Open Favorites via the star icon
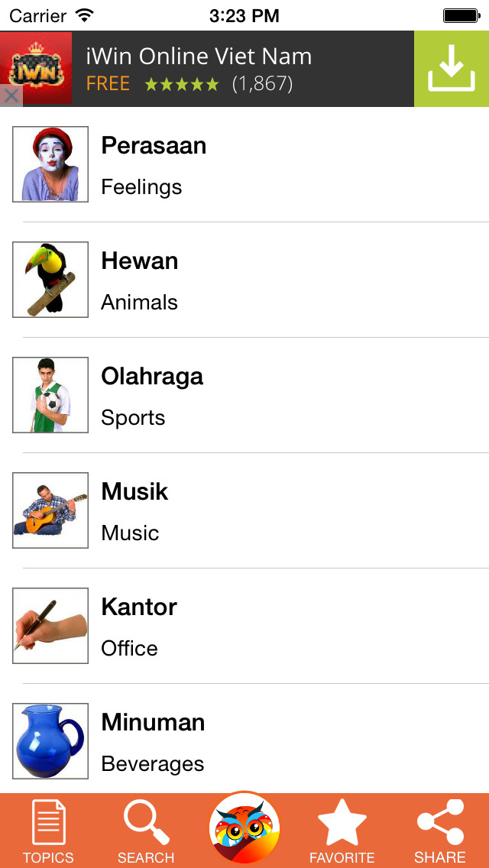Viewport: 489px width, 868px height. 342,825
